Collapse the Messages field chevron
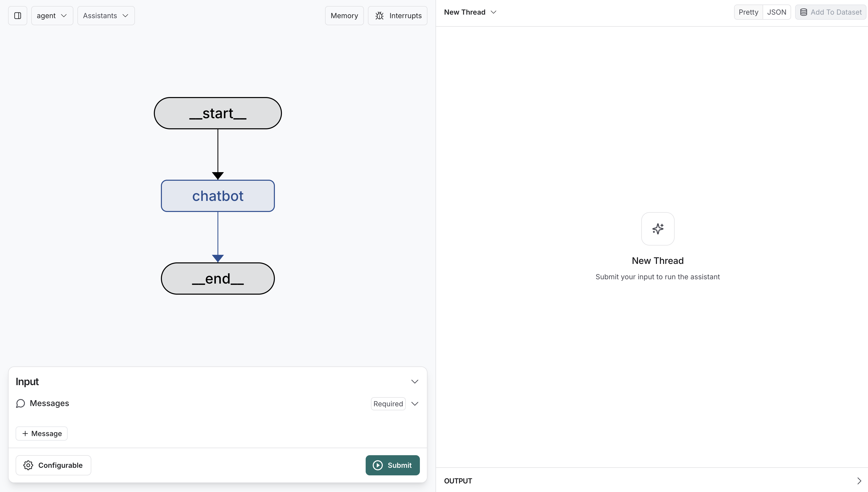868x492 pixels. (x=415, y=404)
